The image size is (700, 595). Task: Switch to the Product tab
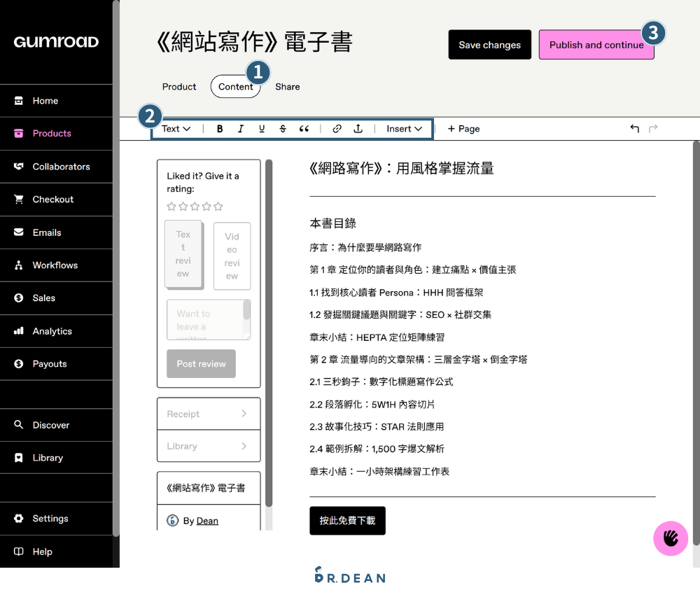(178, 87)
